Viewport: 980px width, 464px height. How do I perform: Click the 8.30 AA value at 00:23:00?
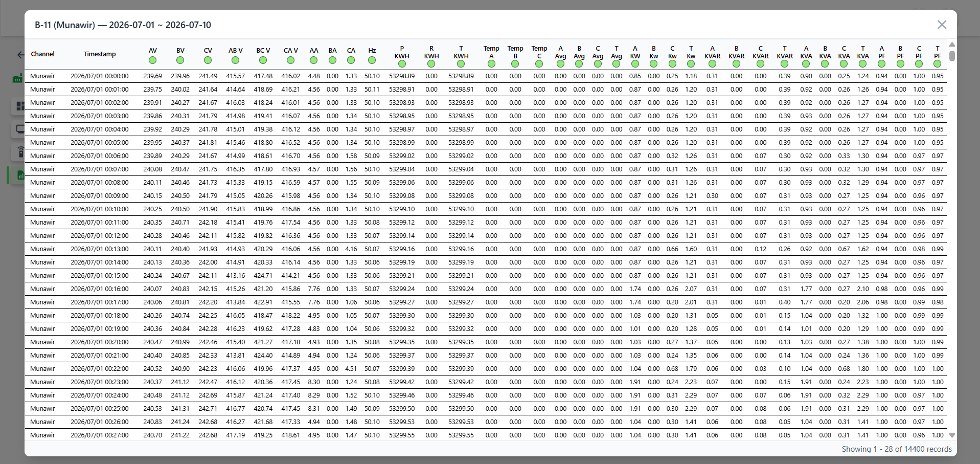[x=314, y=382]
